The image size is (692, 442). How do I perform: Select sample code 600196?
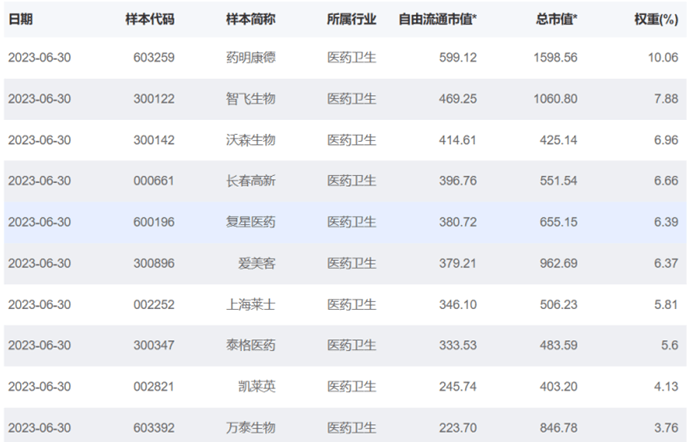(x=154, y=221)
